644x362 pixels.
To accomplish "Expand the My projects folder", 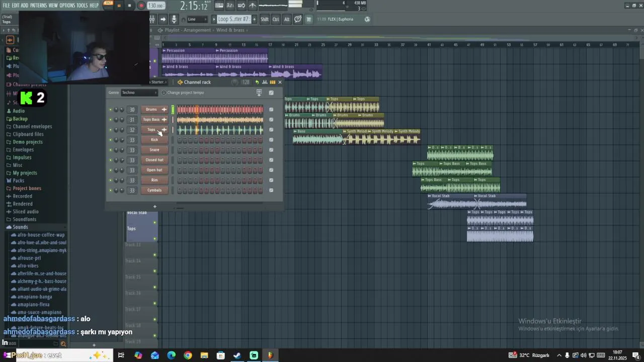I will [25, 173].
